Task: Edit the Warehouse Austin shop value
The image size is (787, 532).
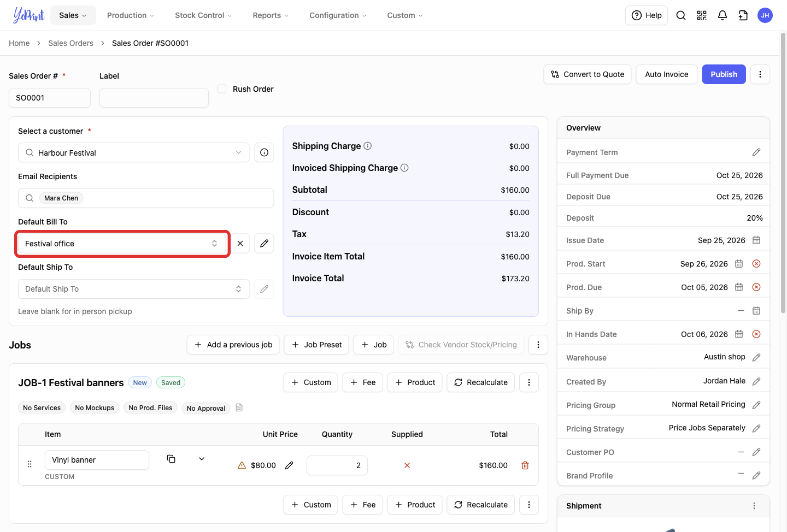Action: [x=756, y=357]
